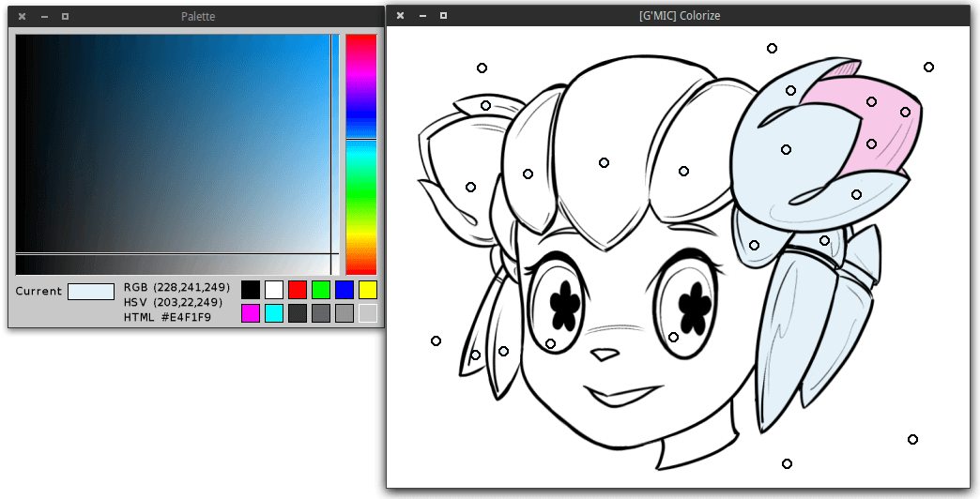Click the marker in the canvas's bottom-right background
The height and width of the screenshot is (499, 980).
point(912,439)
